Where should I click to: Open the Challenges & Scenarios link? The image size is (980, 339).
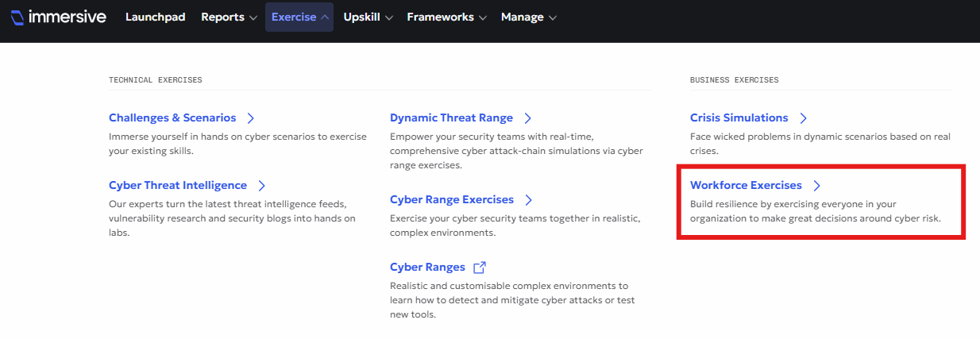click(x=172, y=117)
